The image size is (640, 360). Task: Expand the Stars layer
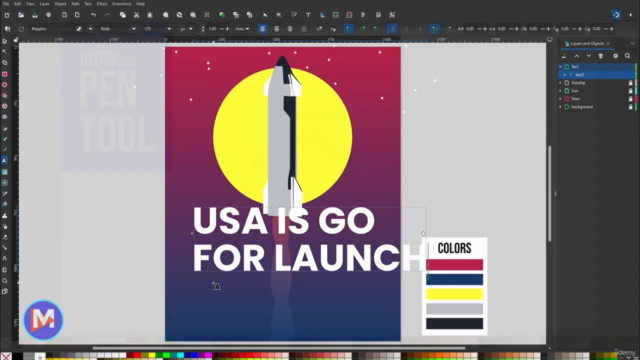560,99
